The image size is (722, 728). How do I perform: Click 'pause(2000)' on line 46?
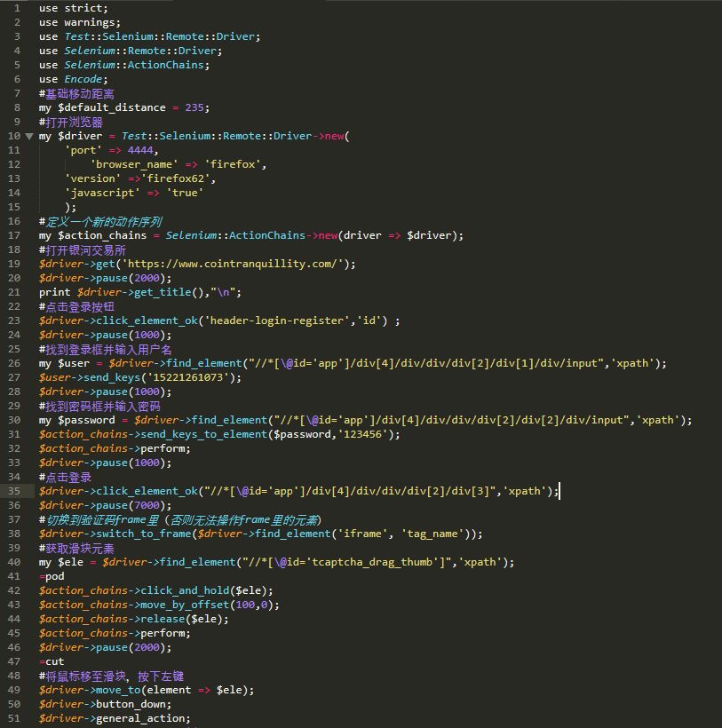tap(131, 647)
